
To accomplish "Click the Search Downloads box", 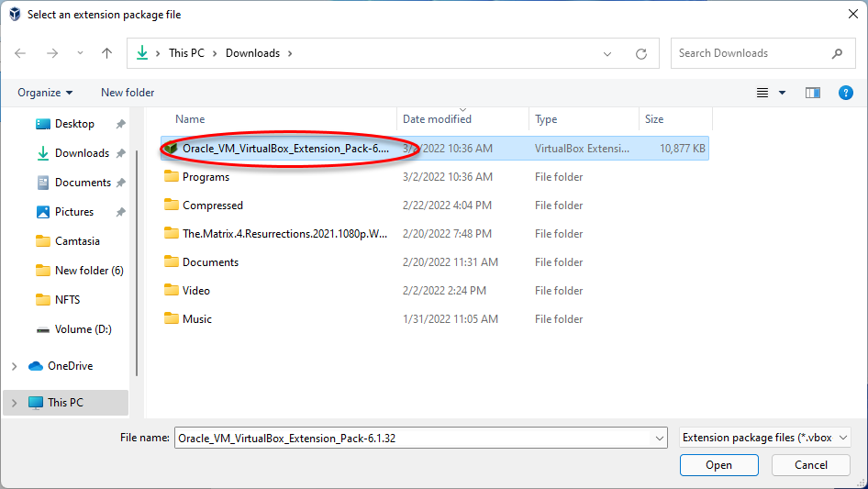I will click(x=762, y=53).
